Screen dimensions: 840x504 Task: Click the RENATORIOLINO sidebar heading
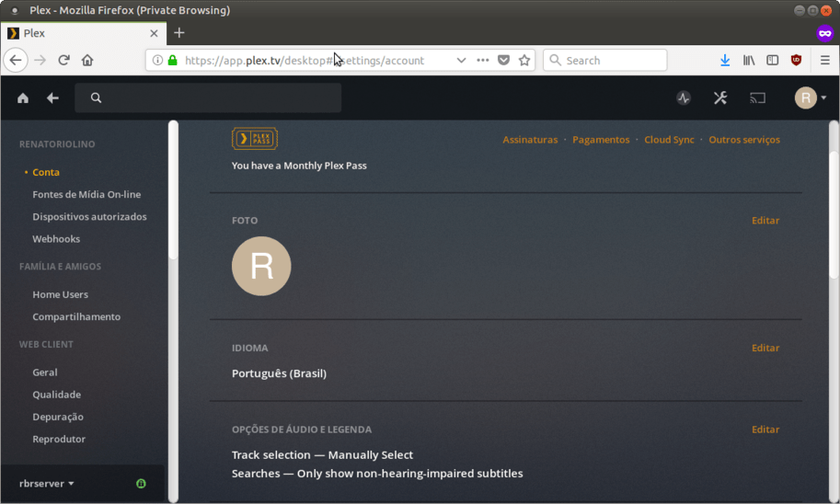coord(57,144)
